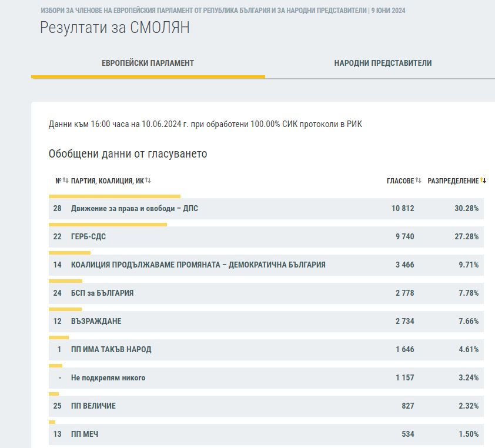Click party number 22 in ГЕРБ-СДС row
Screen dimensions: 495x448
point(57,236)
